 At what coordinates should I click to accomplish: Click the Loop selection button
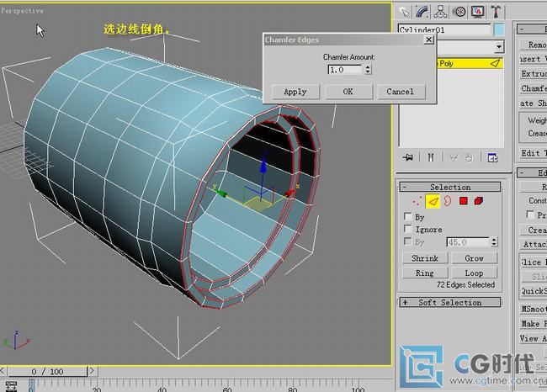(x=474, y=273)
